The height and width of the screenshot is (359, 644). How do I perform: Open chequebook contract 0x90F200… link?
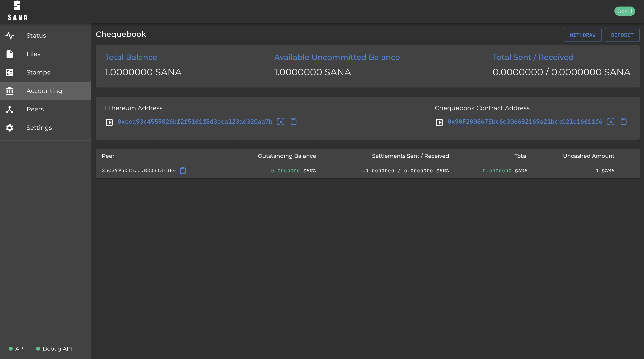[525, 122]
